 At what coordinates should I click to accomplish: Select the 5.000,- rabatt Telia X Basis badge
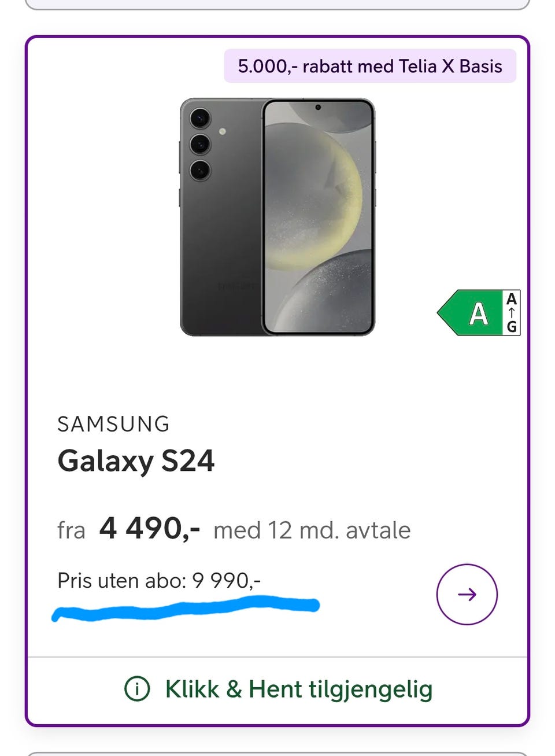pos(370,66)
